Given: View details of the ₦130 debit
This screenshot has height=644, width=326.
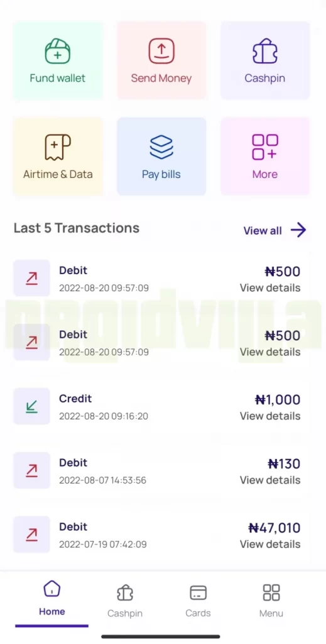Looking at the screenshot, I should 270,480.
